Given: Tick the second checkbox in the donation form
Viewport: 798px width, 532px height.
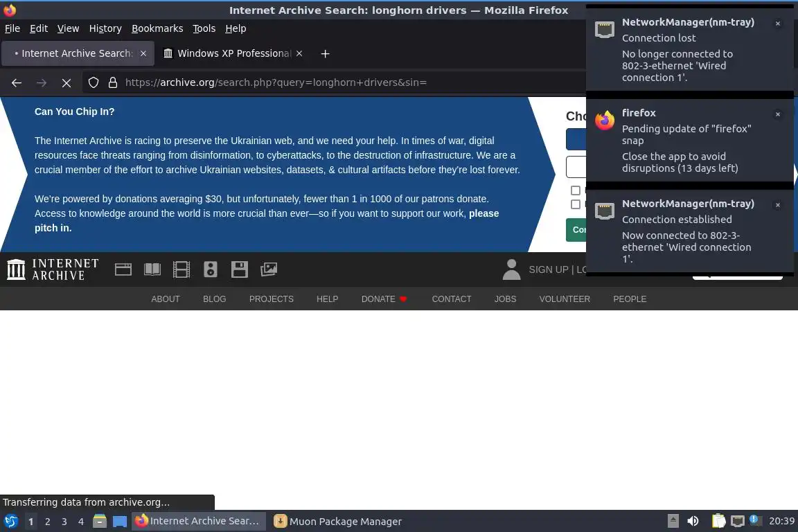Looking at the screenshot, I should (576, 204).
